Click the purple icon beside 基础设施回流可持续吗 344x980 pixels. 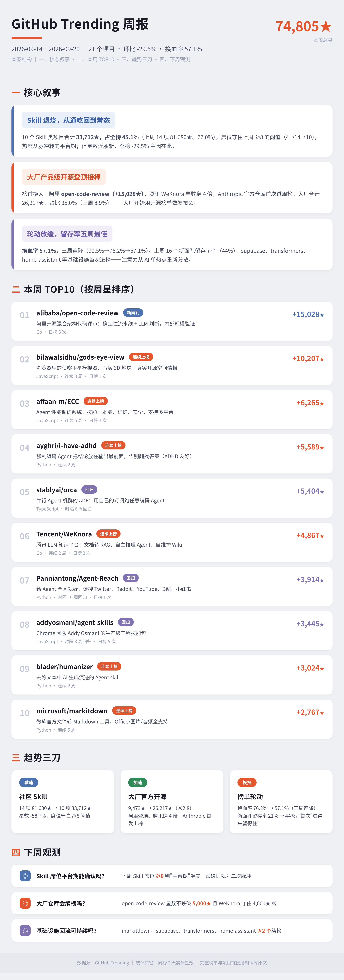(25, 931)
